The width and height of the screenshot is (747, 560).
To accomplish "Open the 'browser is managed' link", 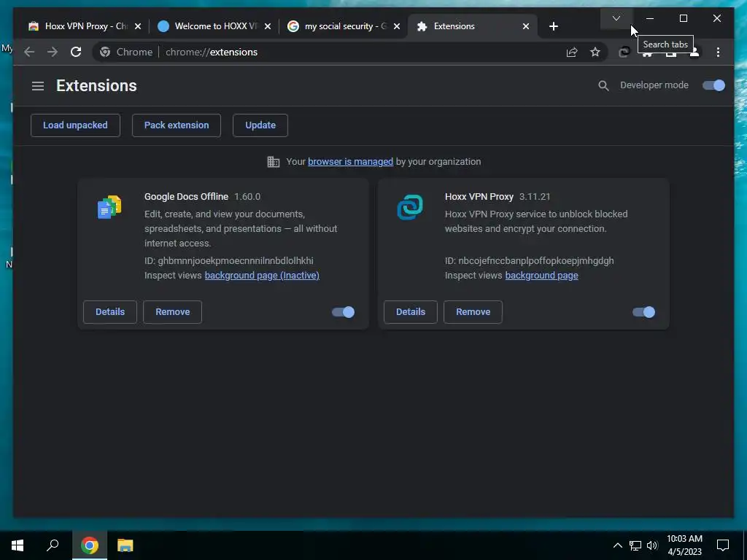I will point(350,162).
